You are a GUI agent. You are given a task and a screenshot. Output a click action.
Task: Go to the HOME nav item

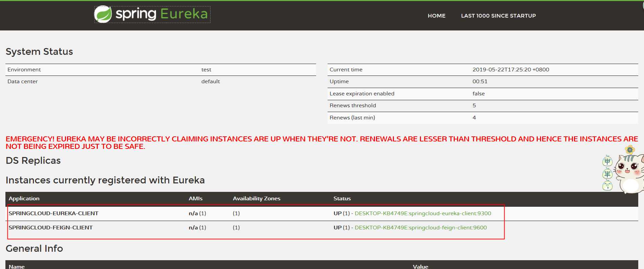437,16
